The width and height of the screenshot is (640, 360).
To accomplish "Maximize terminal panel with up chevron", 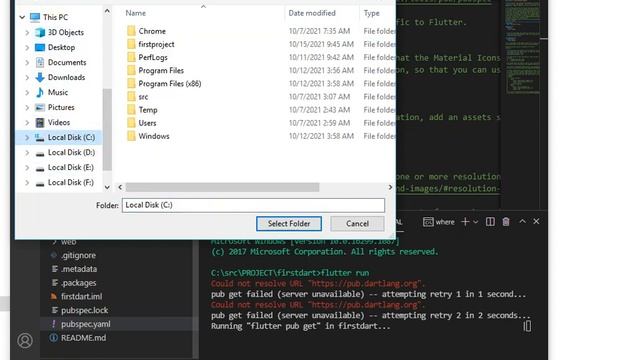I will click(x=522, y=221).
